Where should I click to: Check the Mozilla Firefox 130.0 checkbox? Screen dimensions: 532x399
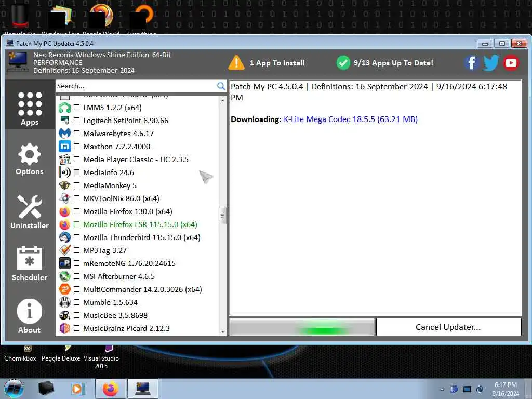[x=77, y=211]
